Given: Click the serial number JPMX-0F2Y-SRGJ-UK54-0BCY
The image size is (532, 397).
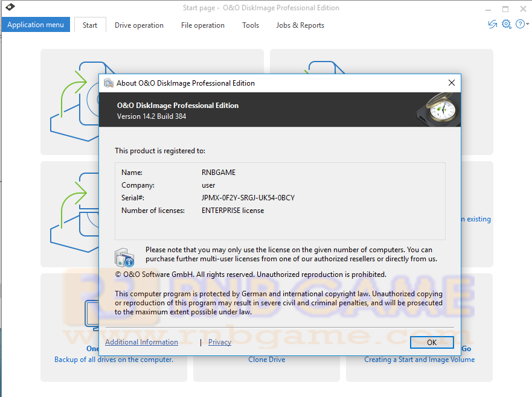Looking at the screenshot, I should coord(248,198).
